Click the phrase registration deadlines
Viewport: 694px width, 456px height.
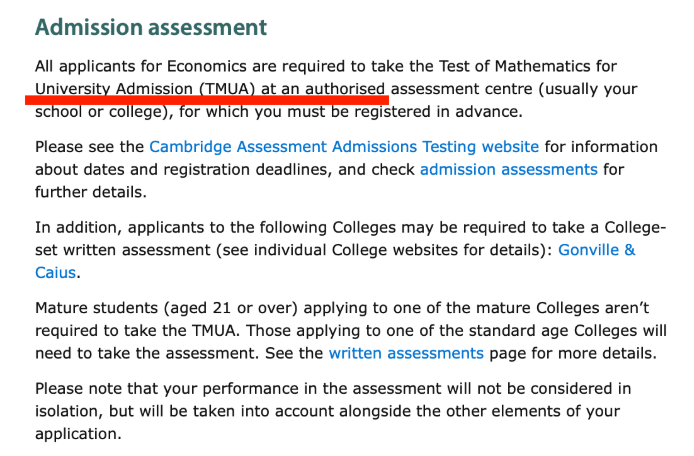[247, 170]
